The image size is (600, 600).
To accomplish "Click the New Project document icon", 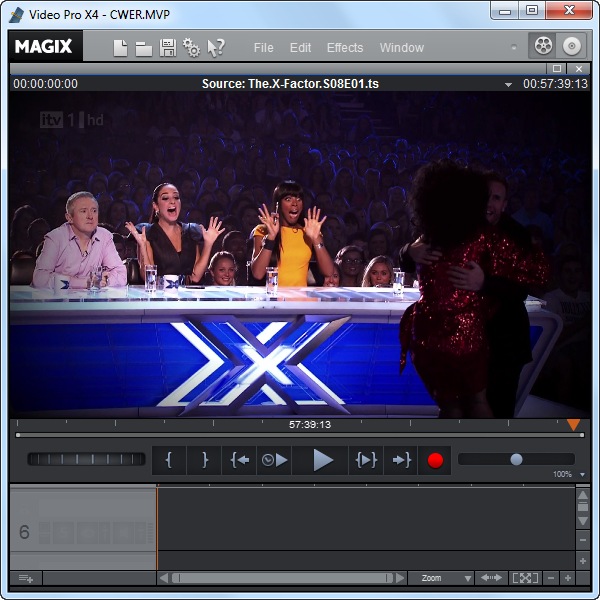I will pos(121,48).
